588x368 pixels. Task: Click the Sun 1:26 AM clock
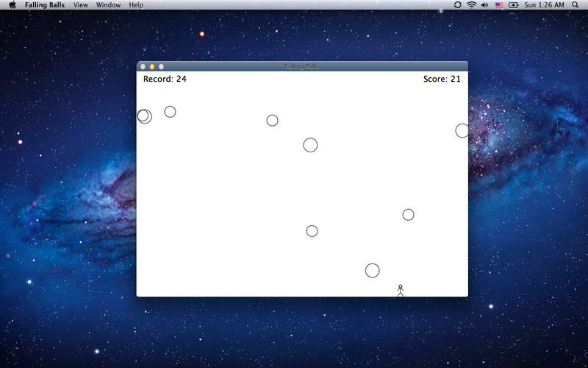pos(543,5)
